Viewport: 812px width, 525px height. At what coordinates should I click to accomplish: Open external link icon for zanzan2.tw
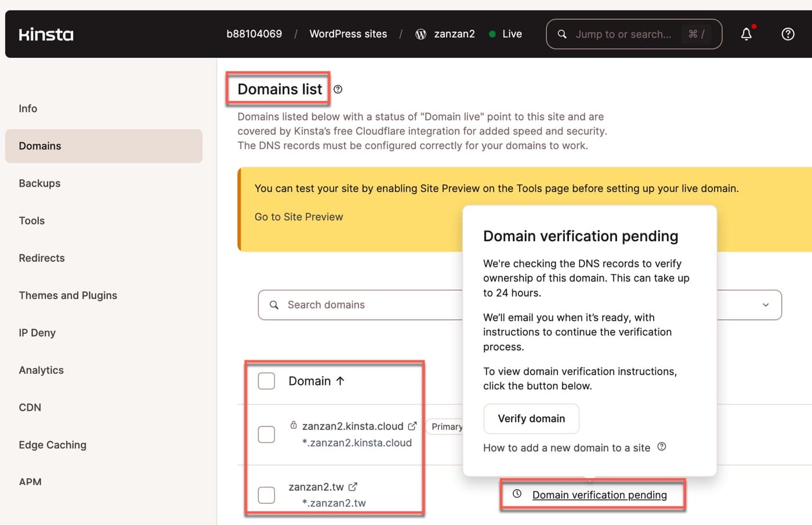tap(353, 487)
